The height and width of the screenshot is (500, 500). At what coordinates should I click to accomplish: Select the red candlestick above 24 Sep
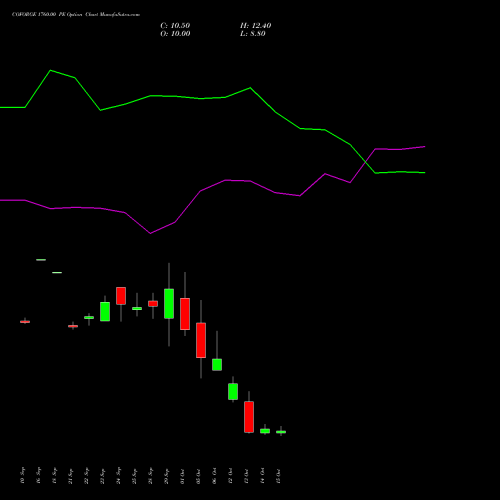click(121, 296)
